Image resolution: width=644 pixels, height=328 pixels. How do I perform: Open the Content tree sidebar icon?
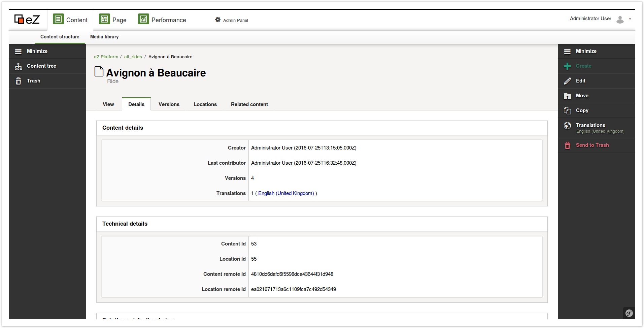(19, 66)
